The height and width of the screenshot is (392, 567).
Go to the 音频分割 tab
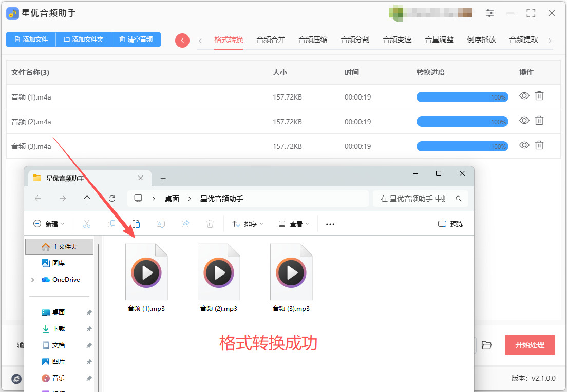pos(355,40)
